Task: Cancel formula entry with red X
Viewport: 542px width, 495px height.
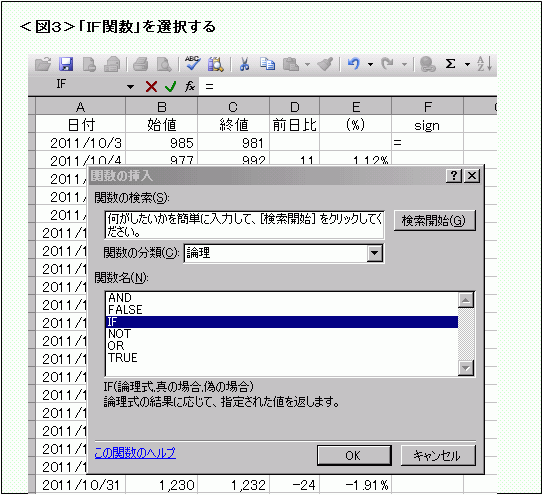Action: (151, 86)
